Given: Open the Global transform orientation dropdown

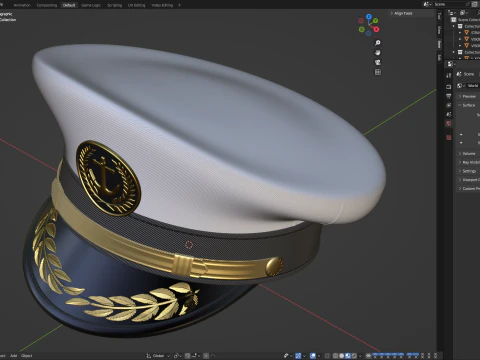Looking at the screenshot, I should pyautogui.click(x=158, y=356).
